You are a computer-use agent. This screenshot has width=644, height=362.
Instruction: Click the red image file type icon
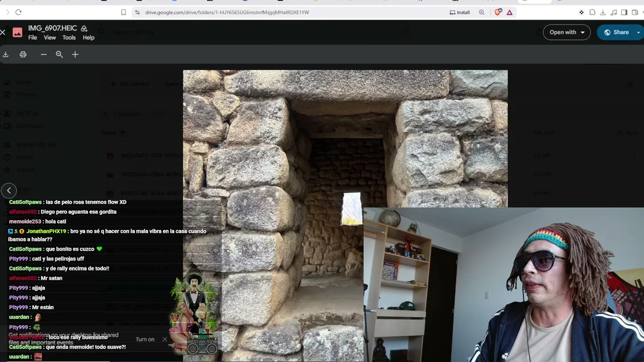pyautogui.click(x=18, y=33)
